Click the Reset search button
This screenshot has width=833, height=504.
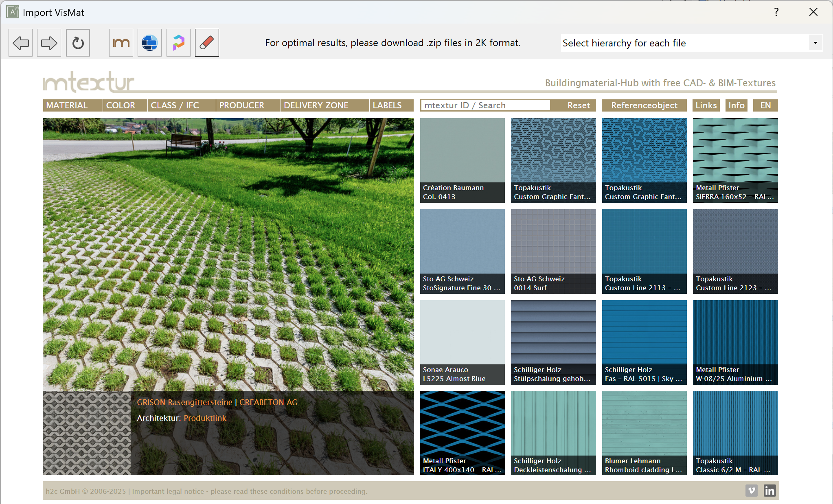point(579,105)
